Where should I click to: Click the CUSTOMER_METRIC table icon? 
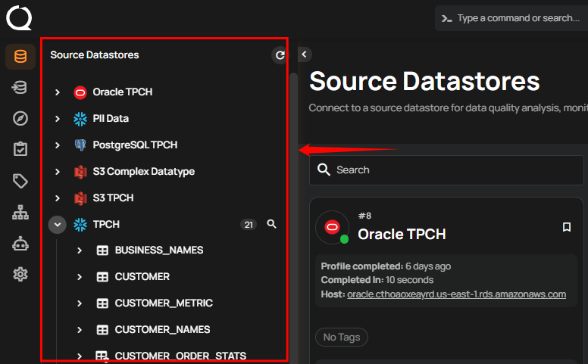(x=102, y=303)
